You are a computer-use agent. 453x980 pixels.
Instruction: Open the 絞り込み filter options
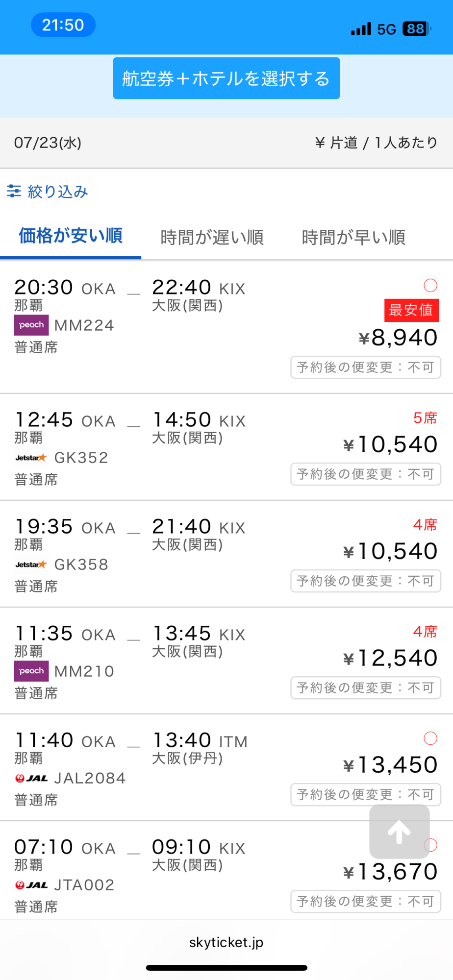[x=58, y=191]
